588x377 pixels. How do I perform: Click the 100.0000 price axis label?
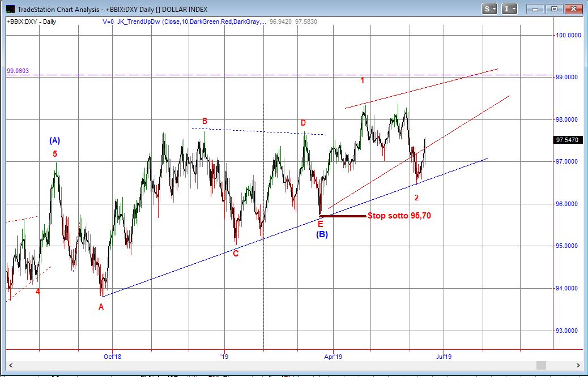569,35
